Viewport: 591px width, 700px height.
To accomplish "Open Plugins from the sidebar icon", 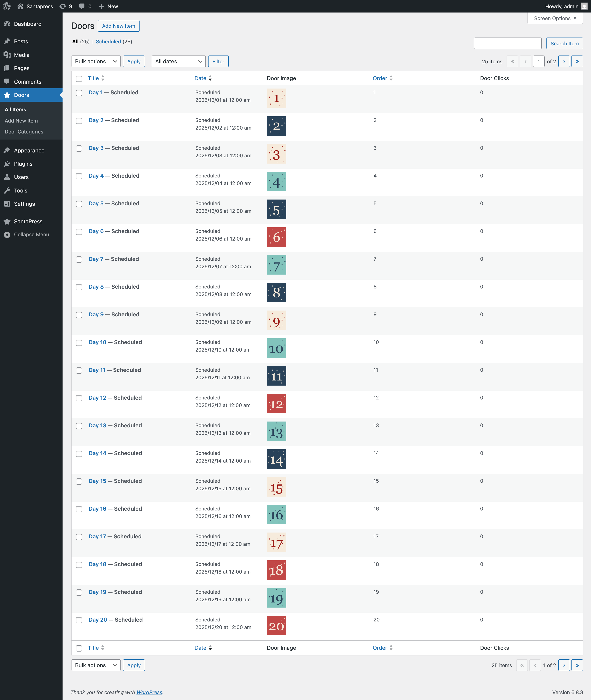I will (x=7, y=164).
